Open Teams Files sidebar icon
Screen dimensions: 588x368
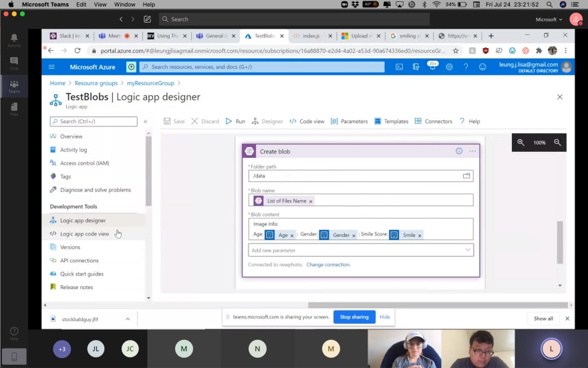pos(14,109)
